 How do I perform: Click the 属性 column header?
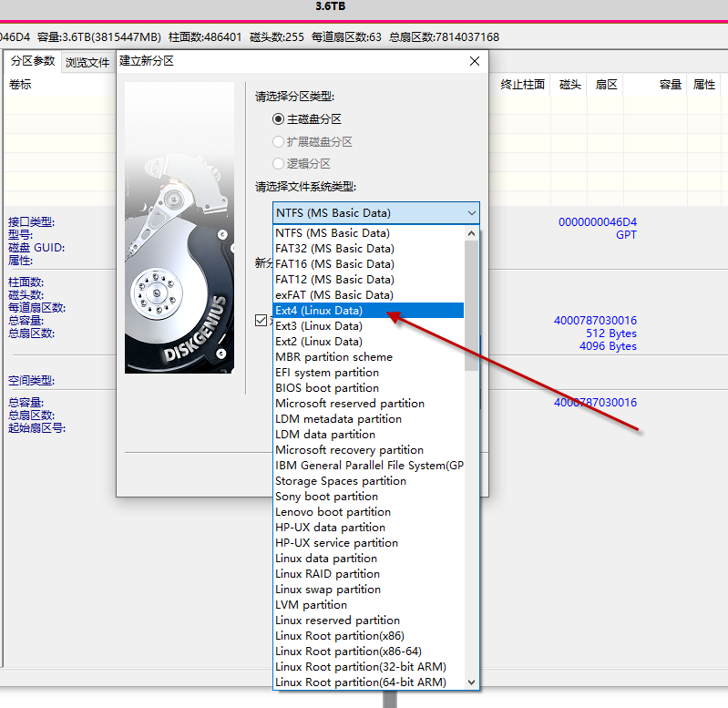pyautogui.click(x=704, y=85)
